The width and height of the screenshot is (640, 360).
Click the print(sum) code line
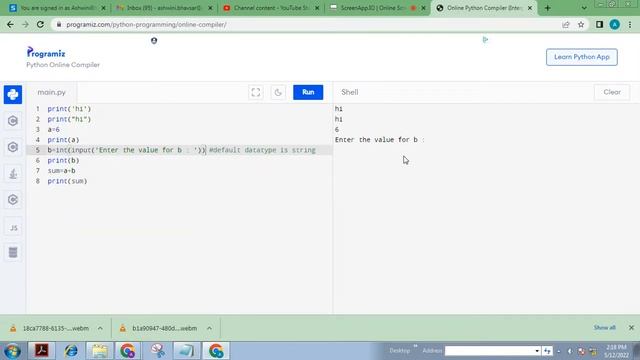67,181
